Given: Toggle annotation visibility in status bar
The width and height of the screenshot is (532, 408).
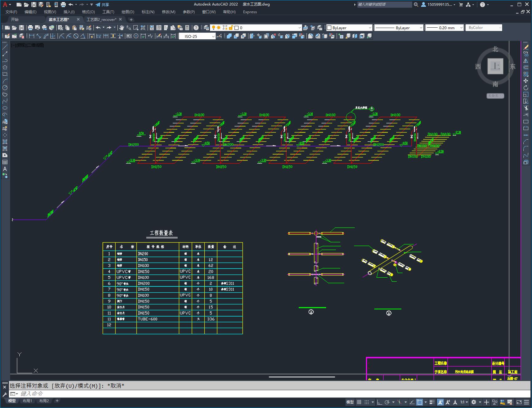Looking at the screenshot, I should pyautogui.click(x=440, y=402).
